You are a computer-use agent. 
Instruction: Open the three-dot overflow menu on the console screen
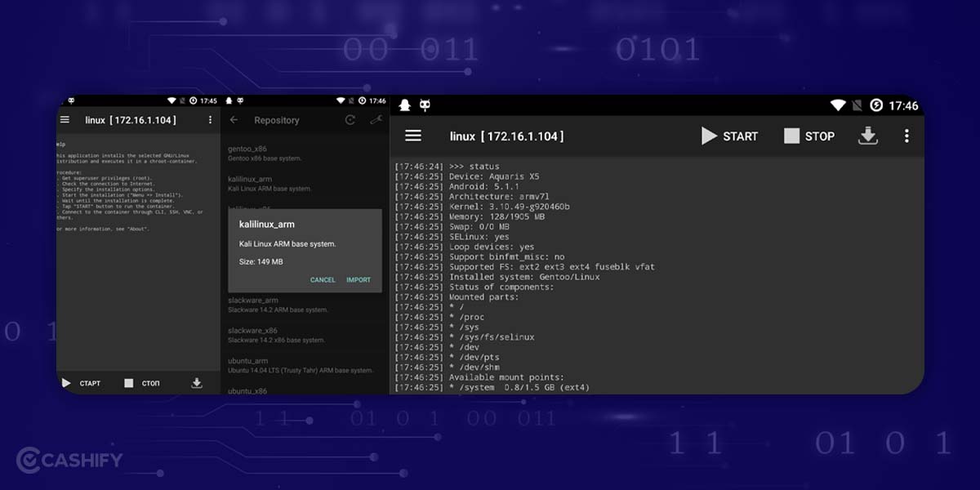pos(906,136)
